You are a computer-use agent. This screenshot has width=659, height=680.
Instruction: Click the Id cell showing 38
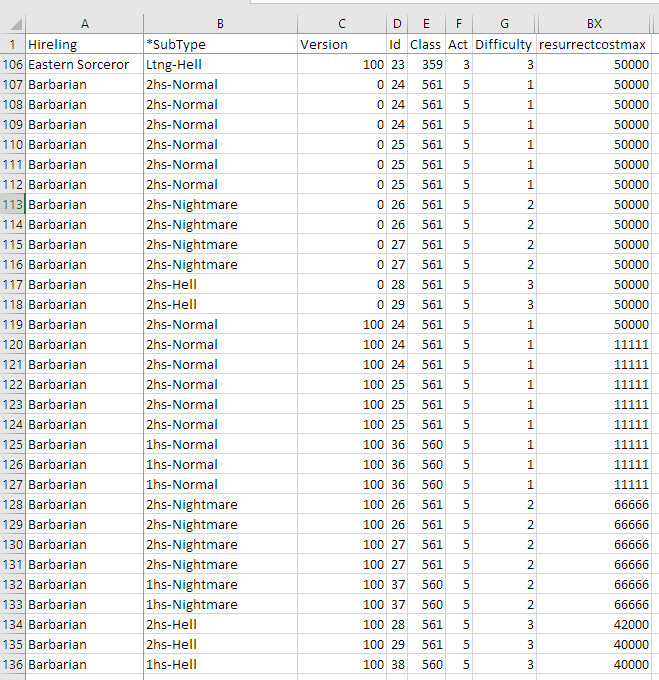[x=397, y=664]
